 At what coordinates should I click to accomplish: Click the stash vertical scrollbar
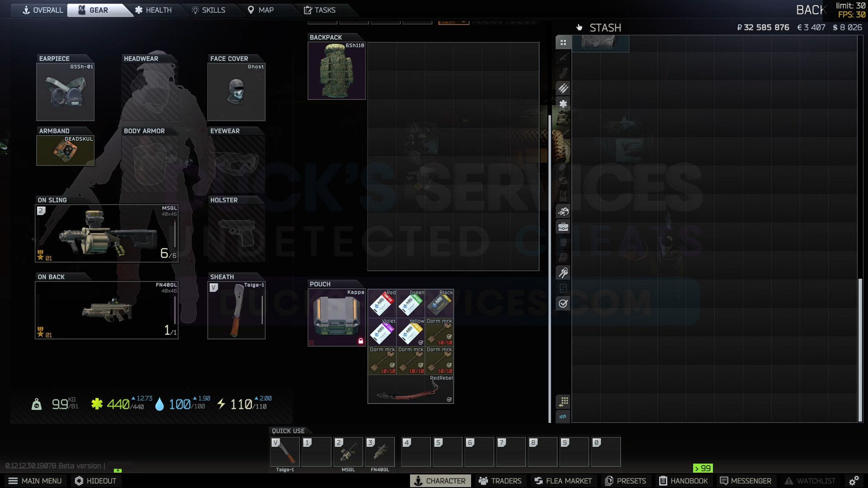(860, 350)
